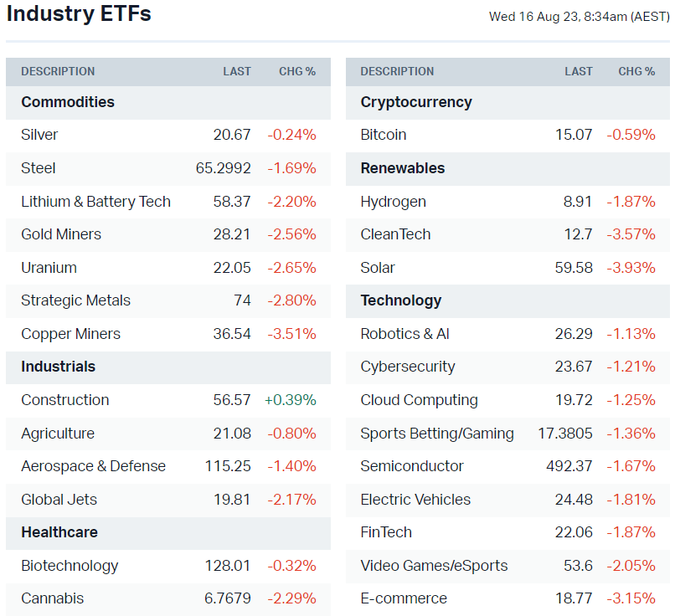Click the E-commerce ETF entry
The image size is (680, 616).
404,598
